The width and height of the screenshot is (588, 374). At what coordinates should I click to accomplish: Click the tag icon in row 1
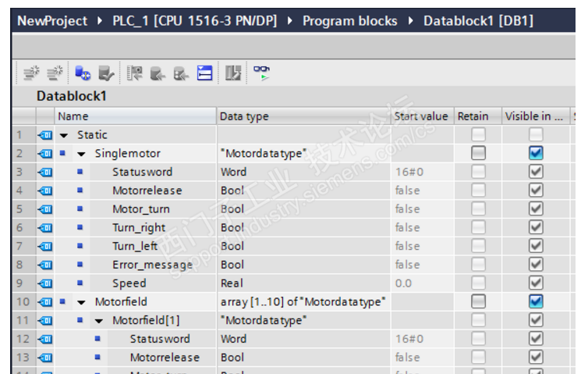click(x=45, y=135)
